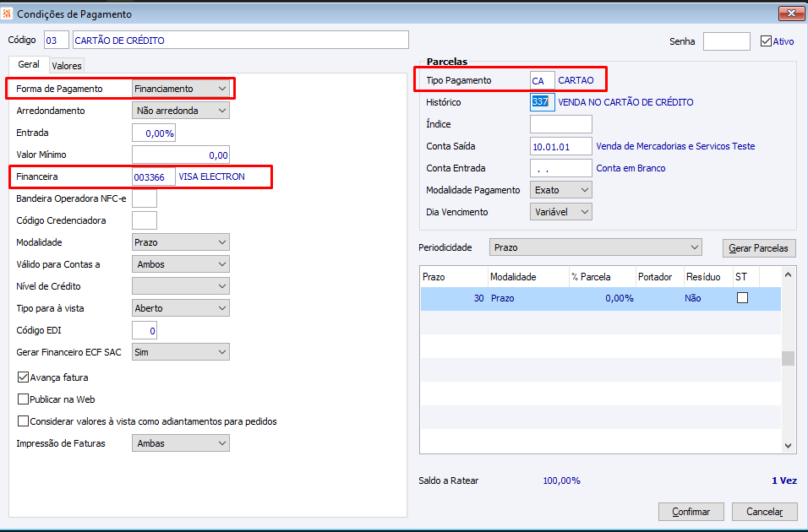This screenshot has height=532, width=808.
Task: Click the Financeira code field 003366
Action: coord(154,176)
